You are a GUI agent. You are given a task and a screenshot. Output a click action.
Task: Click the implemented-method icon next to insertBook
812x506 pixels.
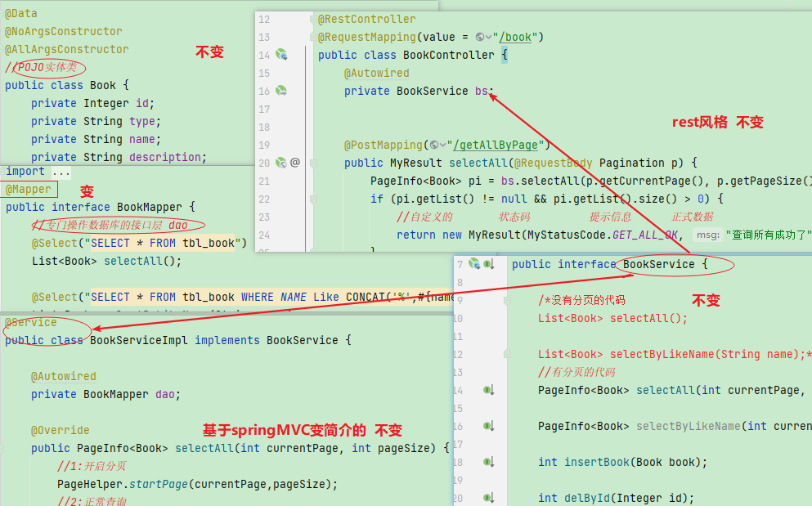(x=487, y=462)
